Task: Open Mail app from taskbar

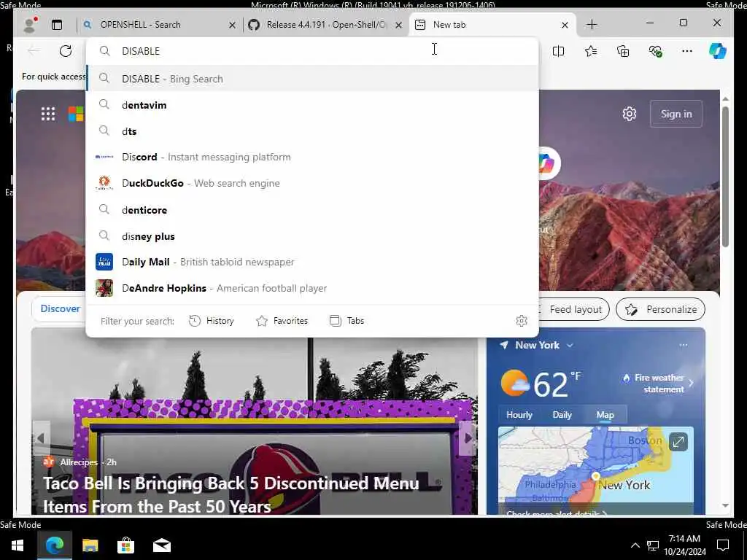Action: [x=161, y=545]
